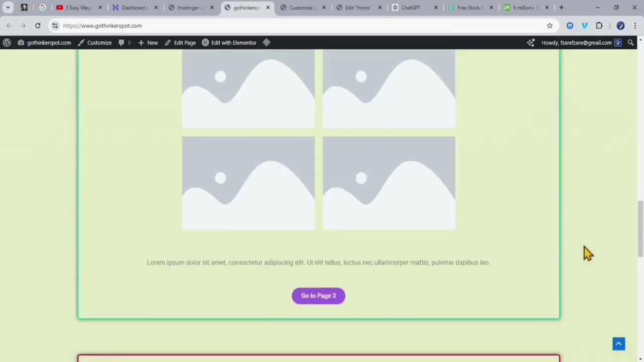Screen dimensions: 644x362
Task: Click the page vertical scrollbar thumb
Action: click(x=640, y=229)
